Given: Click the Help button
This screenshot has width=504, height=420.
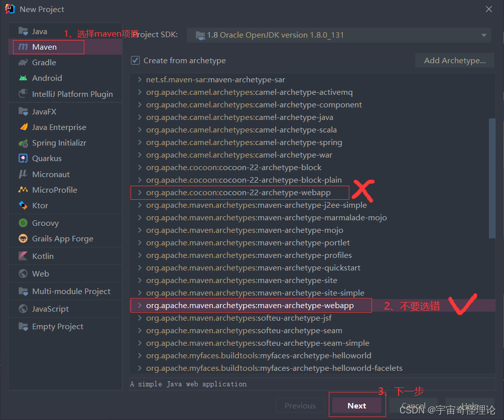Looking at the screenshot, I should point(469,405).
